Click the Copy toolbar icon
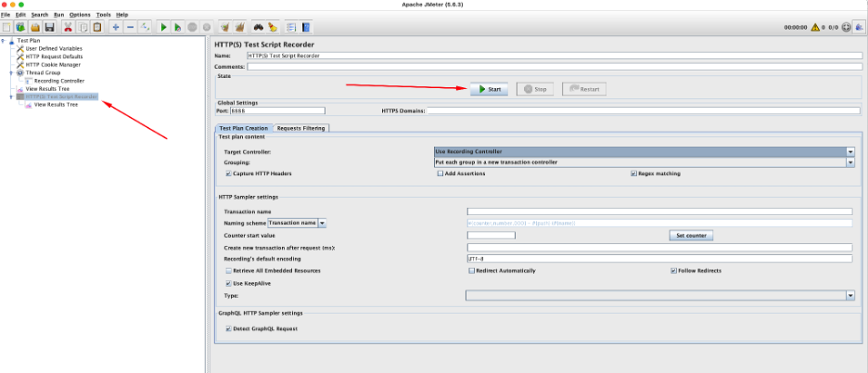The image size is (868, 373). point(83,27)
